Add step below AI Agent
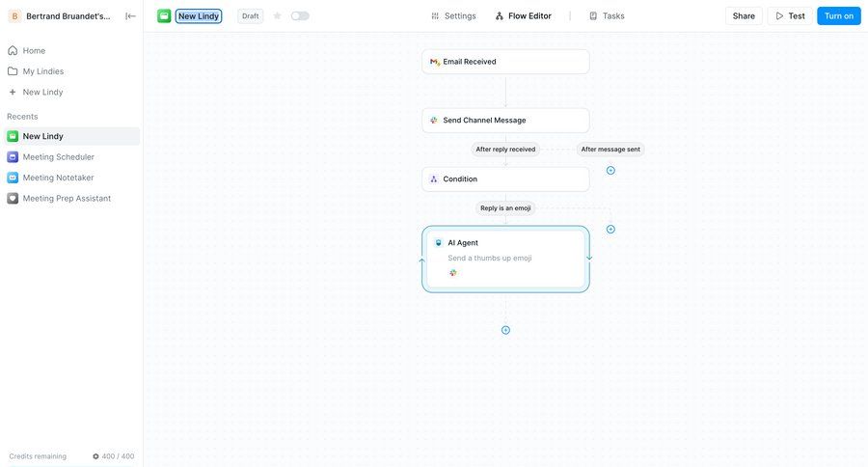Viewport: 868px width, 467px height. (505, 330)
